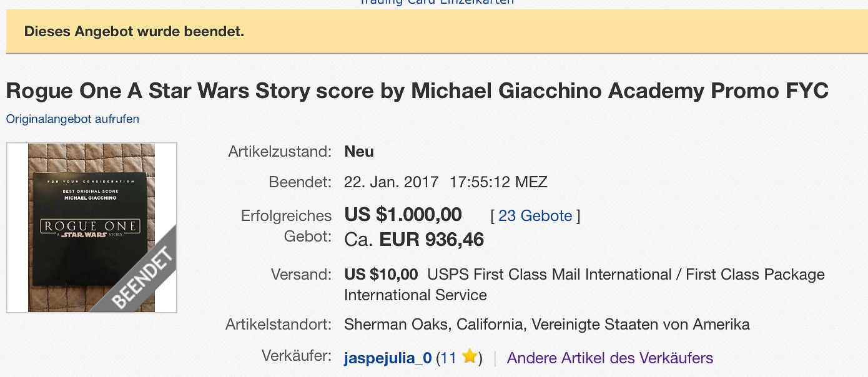Open seller profile jaspejulia_0
Viewport: 868px width, 377px height.
pos(388,358)
